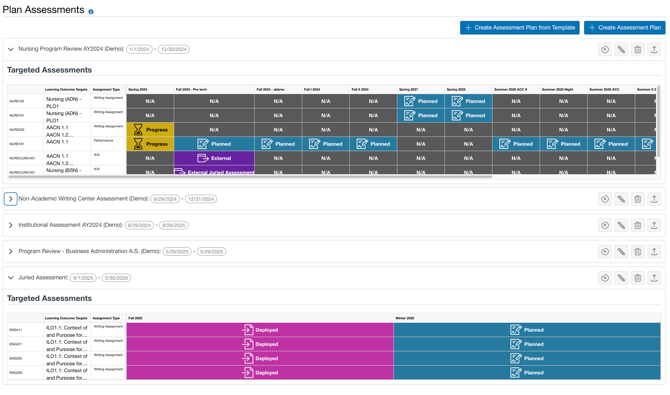Image resolution: width=670 pixels, height=395 pixels.
Task: Click the Winter 2025 column header
Action: pos(527,318)
